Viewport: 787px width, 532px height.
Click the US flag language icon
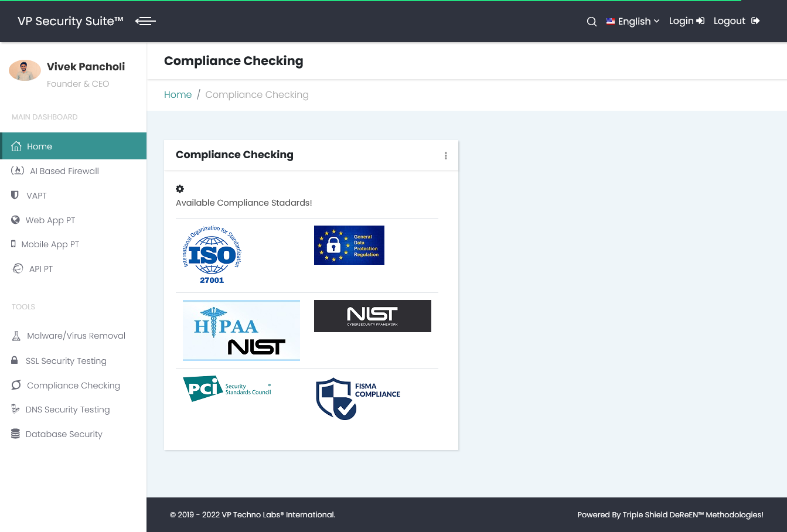[x=611, y=21]
